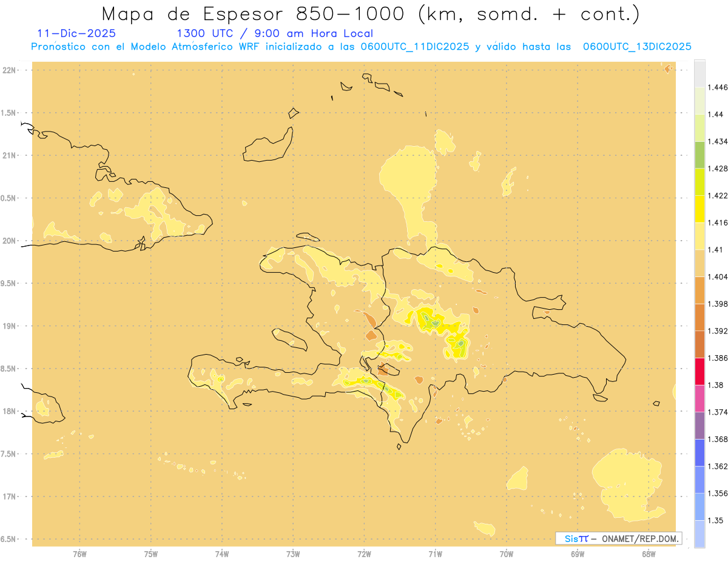Click the pink legend swatch between 1.374 and 1.38
728x562 pixels.
pos(699,398)
